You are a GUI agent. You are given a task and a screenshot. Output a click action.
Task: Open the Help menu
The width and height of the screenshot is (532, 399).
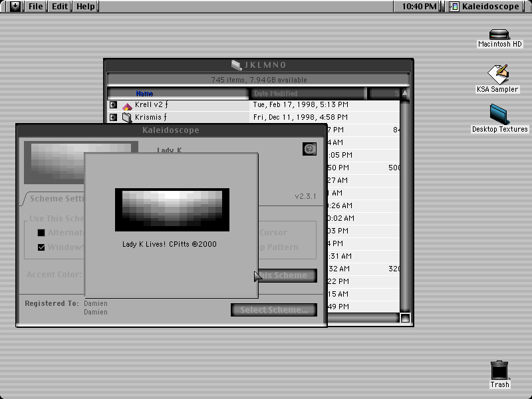pyautogui.click(x=86, y=6)
